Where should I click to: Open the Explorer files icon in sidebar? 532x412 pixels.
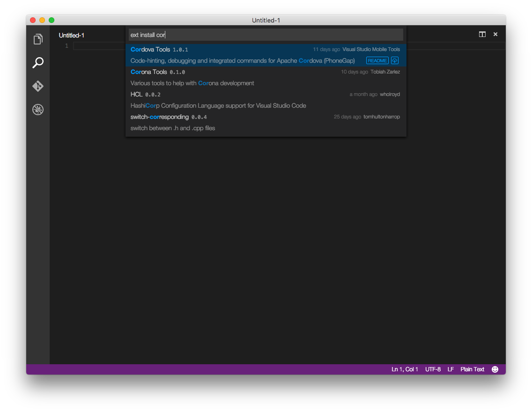38,39
